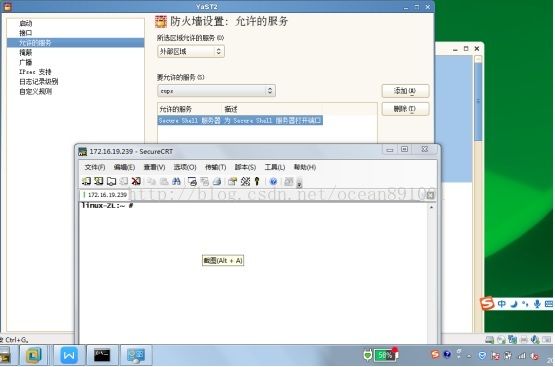555x367 pixels.
Task: Click the greyed Paste icon in SecureCRT
Action: (x=164, y=182)
